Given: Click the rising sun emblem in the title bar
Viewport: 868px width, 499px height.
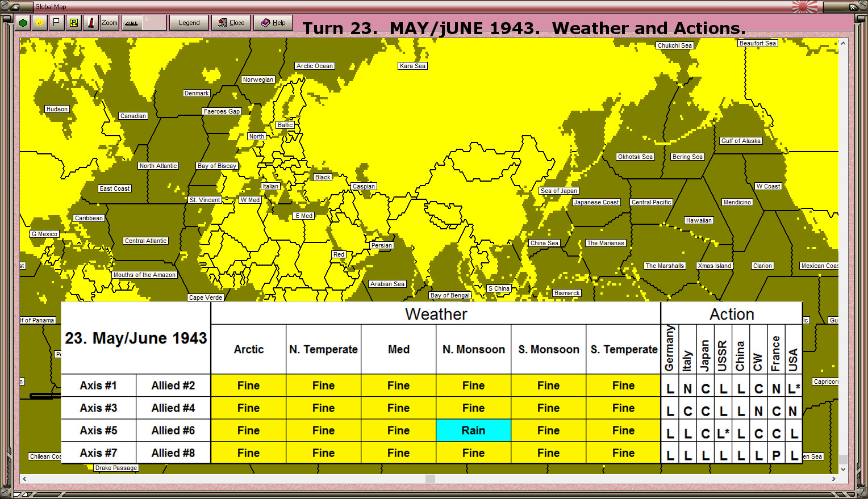Looking at the screenshot, I should click(806, 7).
